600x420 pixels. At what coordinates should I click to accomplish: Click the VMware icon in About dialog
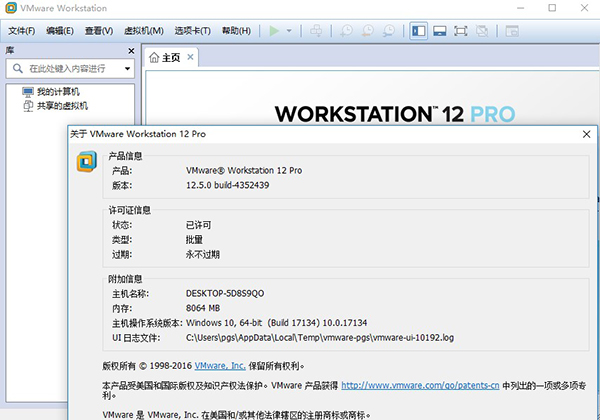[x=86, y=163]
